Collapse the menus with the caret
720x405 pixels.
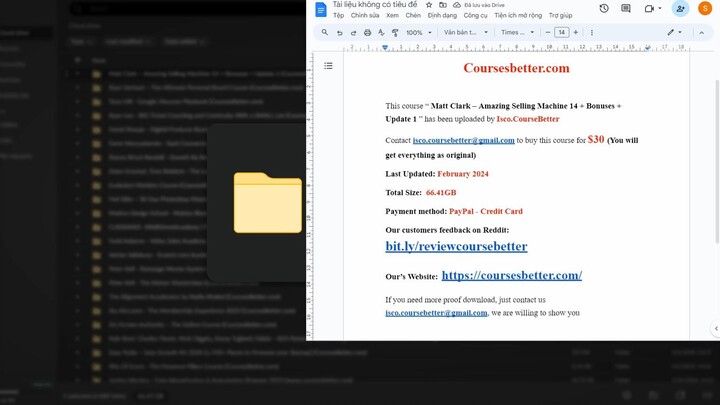pos(701,33)
